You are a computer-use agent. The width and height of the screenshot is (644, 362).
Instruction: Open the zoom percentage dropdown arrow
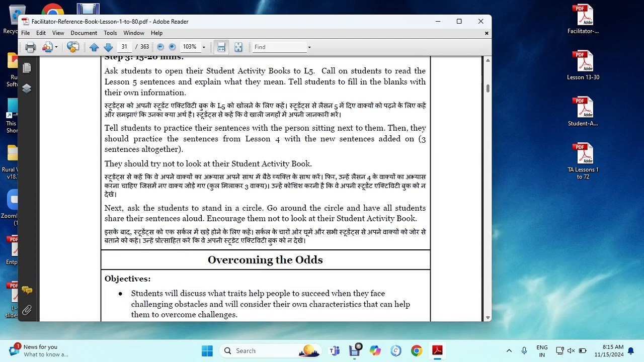[204, 47]
